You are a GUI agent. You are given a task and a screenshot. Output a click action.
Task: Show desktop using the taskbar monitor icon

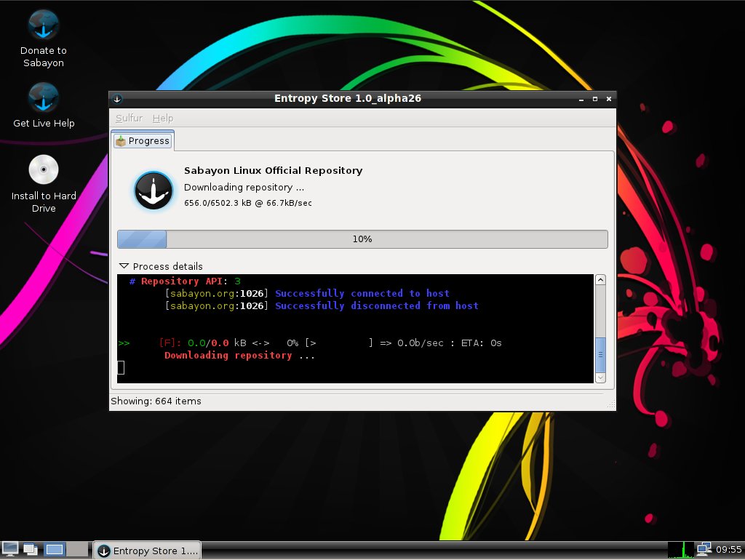(10, 549)
